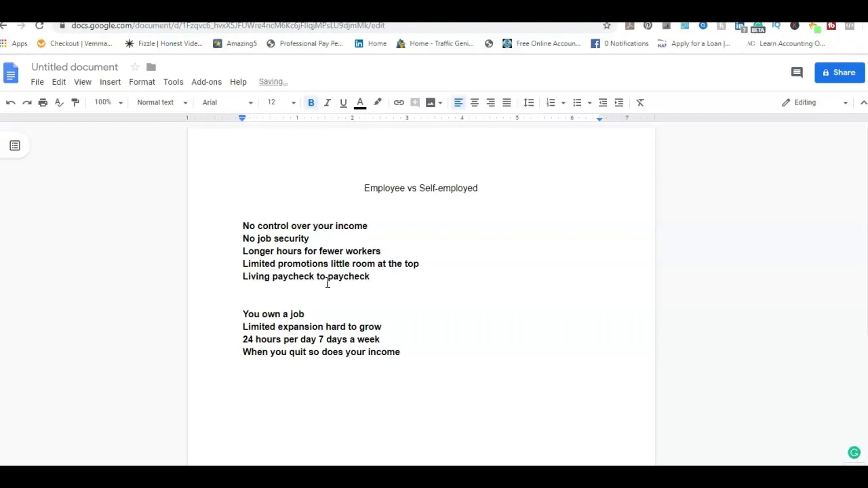
Task: Open the zoom 100% dropdown
Action: click(108, 102)
